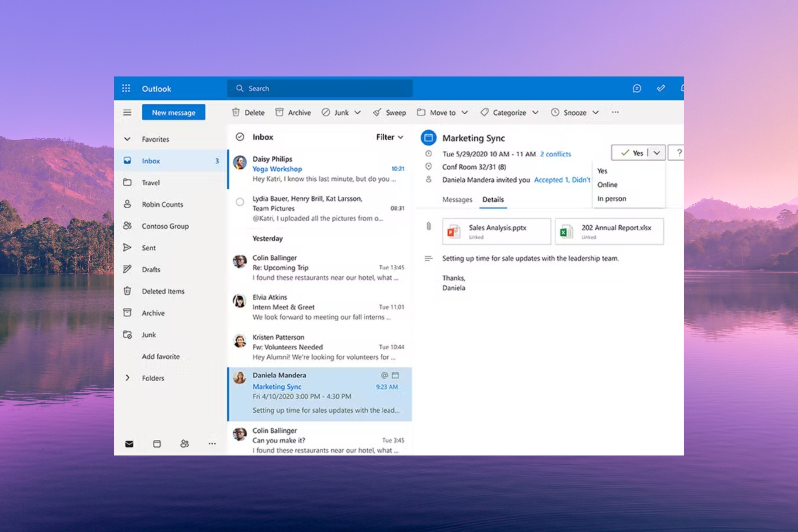Click Elvia Atkins avatar
Screen dimensions: 798x532
[x=239, y=300]
